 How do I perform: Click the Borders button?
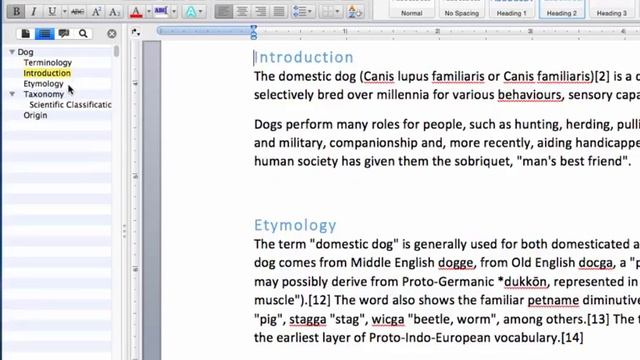tap(328, 11)
